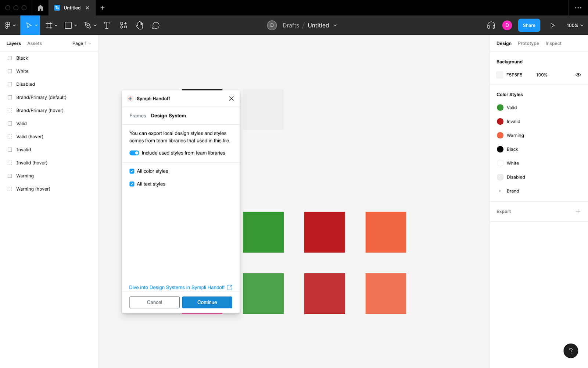
Task: Open new tab with plus icon
Action: [103, 8]
